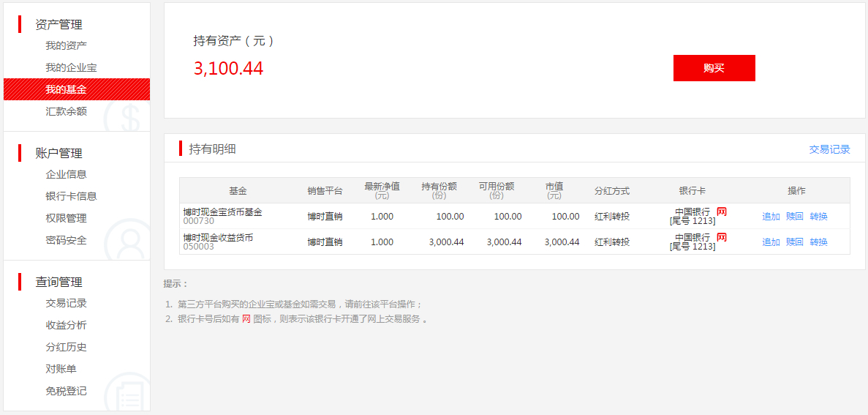This screenshot has height=415, width=868.
Task: Click 账户管理 section heading
Action: click(x=59, y=153)
